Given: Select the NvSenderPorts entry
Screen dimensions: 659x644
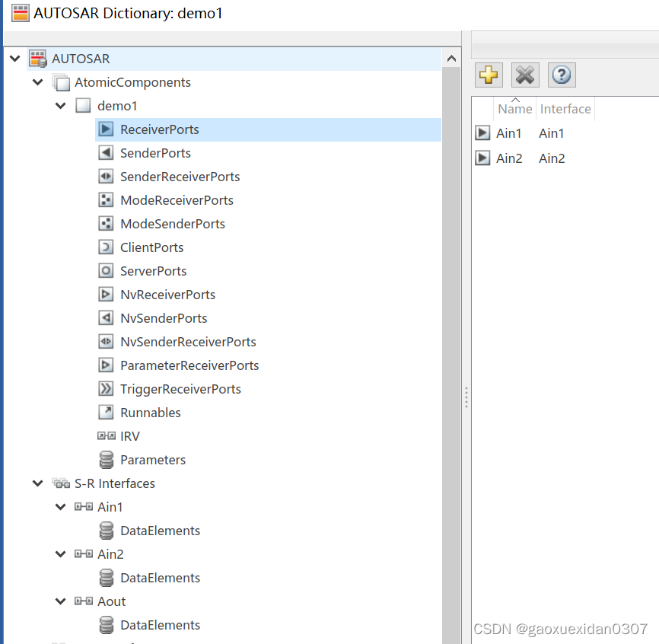Looking at the screenshot, I should (164, 318).
